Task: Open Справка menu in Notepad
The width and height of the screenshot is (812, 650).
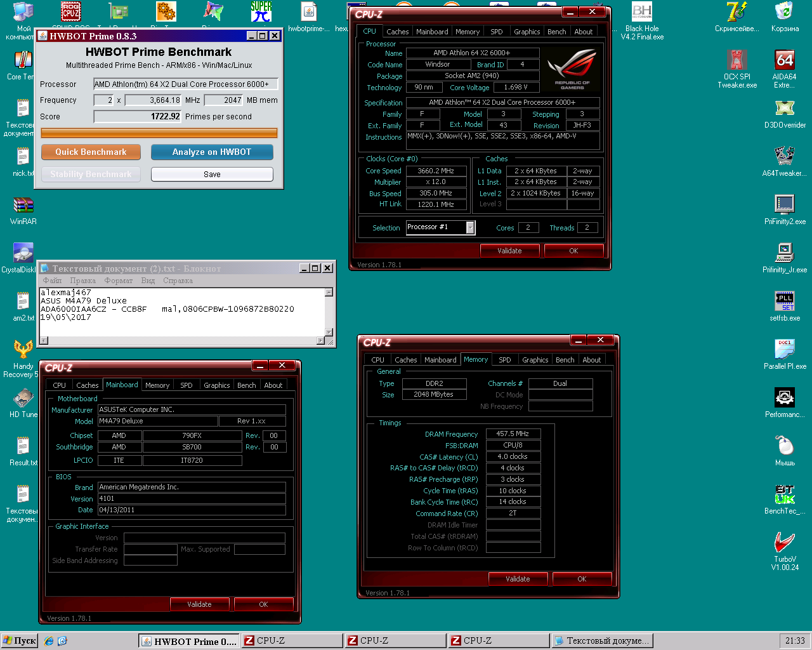Action: tap(178, 280)
